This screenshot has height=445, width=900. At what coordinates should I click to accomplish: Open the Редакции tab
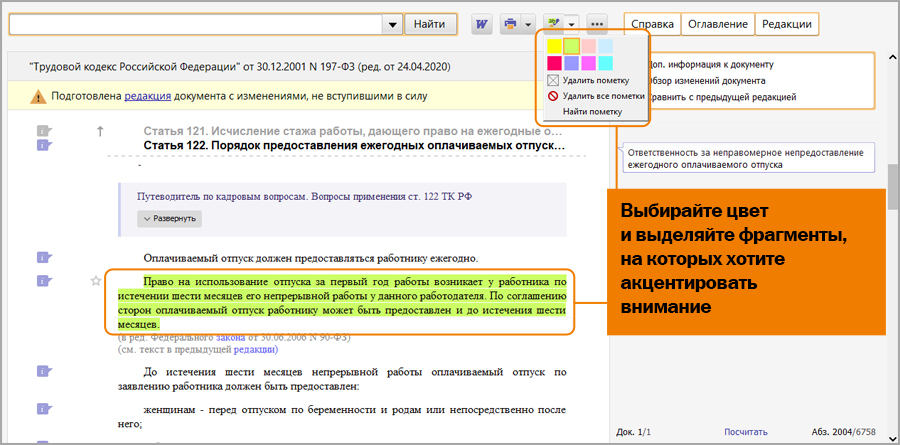point(786,24)
